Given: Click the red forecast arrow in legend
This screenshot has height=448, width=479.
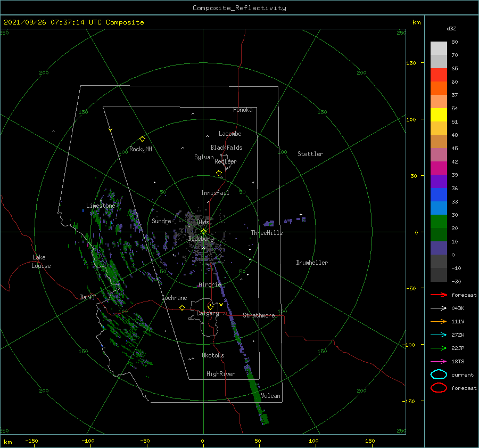Looking at the screenshot, I should pos(439,295).
